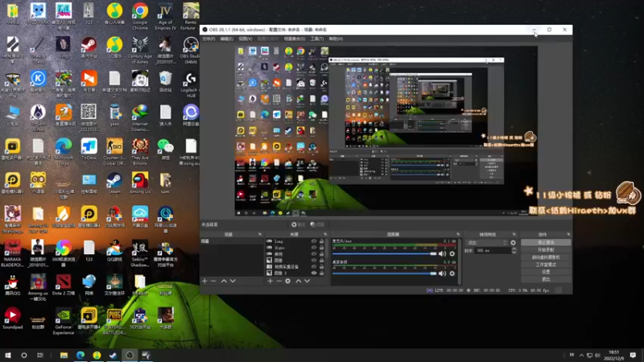Open the Scene Collection menu in OBS
Viewport: 644px width, 362px height.
pyautogui.click(x=295, y=39)
